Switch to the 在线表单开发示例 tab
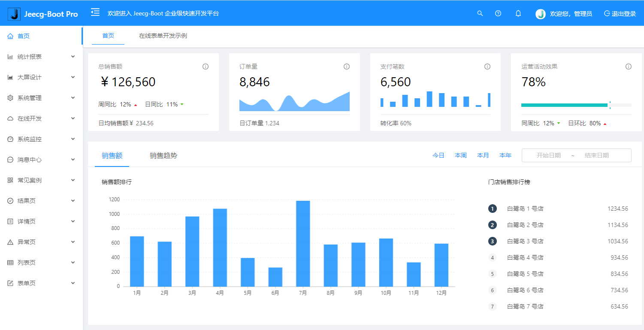644x330 pixels. [x=163, y=36]
